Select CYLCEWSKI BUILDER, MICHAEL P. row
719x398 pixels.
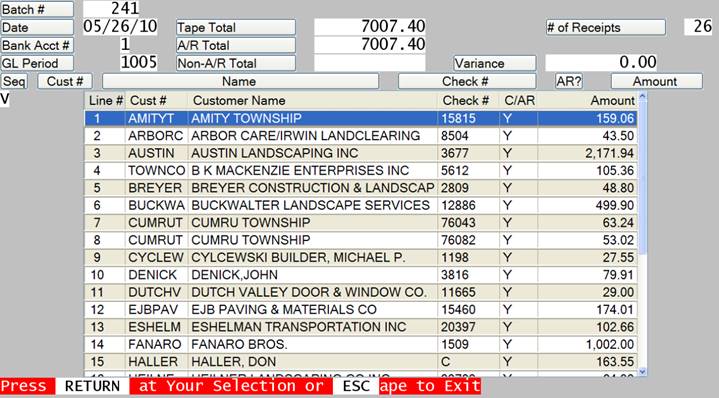pos(361,258)
